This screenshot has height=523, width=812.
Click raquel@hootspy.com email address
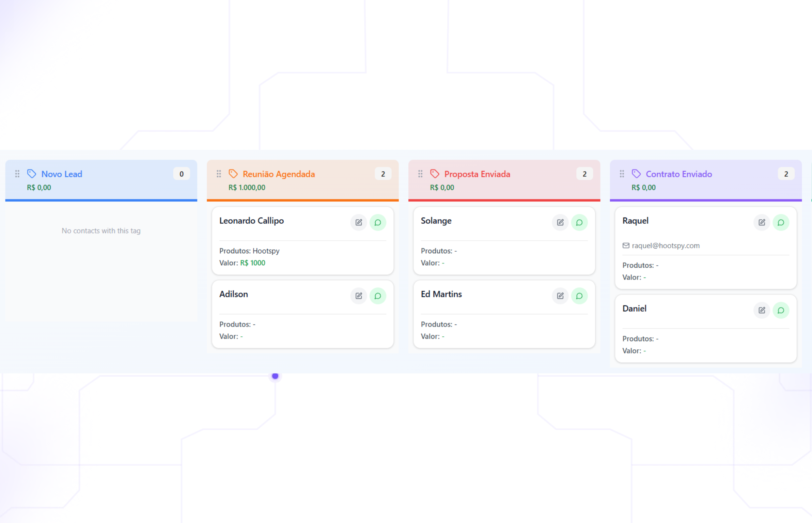[666, 245]
